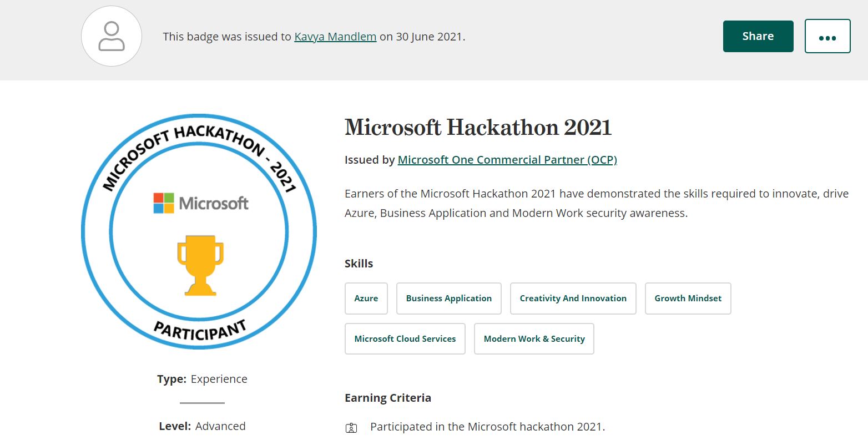The width and height of the screenshot is (868, 445).
Task: Select the Modern Work & Security skill tag
Action: coord(534,339)
